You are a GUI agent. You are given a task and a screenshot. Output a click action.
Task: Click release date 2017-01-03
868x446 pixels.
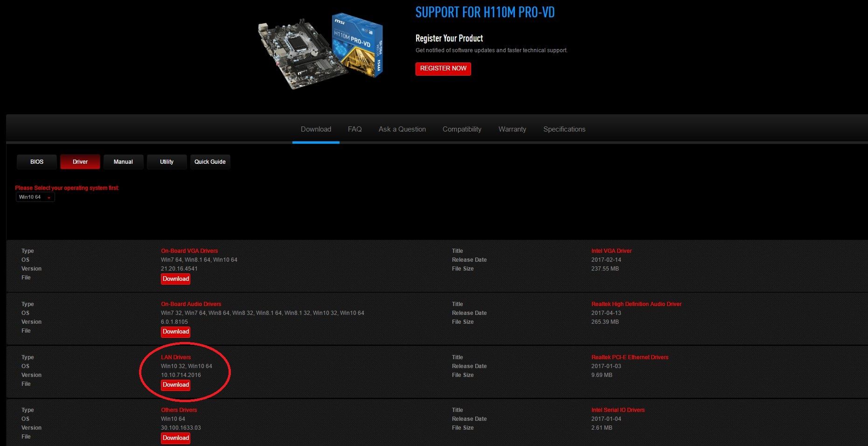[606, 366]
